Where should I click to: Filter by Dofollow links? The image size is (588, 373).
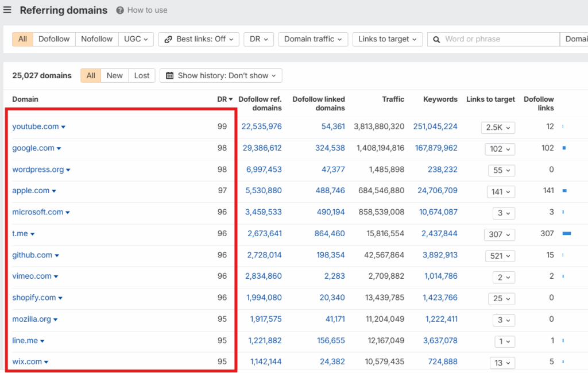(54, 39)
